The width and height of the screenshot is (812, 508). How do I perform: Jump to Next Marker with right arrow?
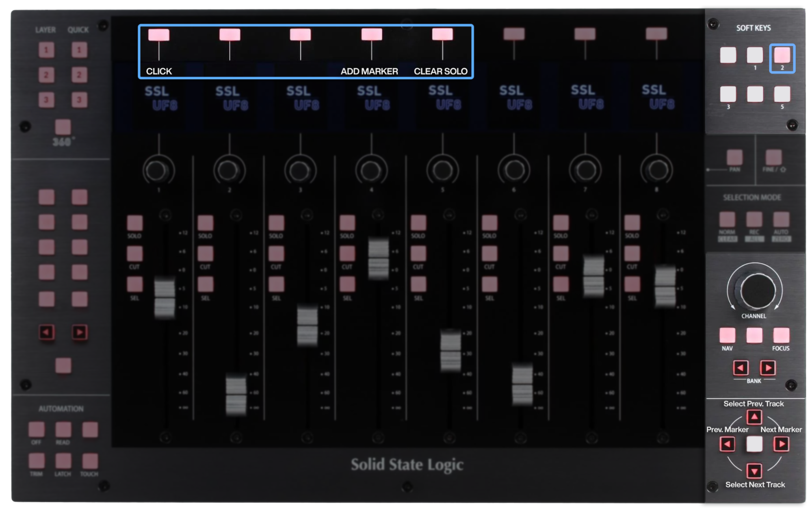pyautogui.click(x=782, y=444)
